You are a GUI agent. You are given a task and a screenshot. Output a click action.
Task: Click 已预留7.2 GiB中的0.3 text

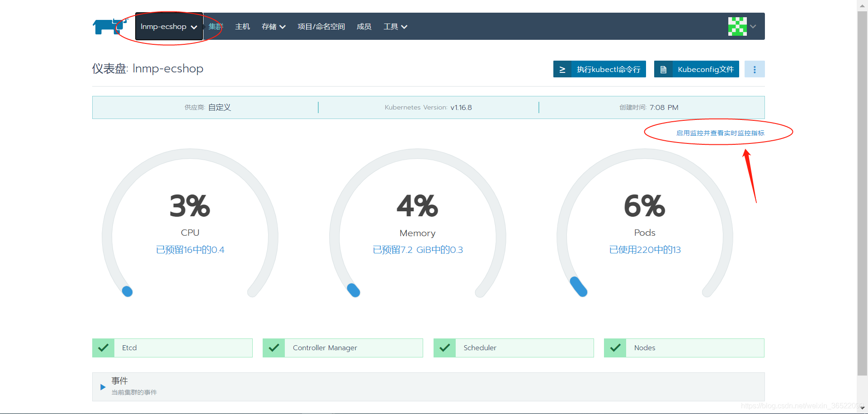pos(417,250)
